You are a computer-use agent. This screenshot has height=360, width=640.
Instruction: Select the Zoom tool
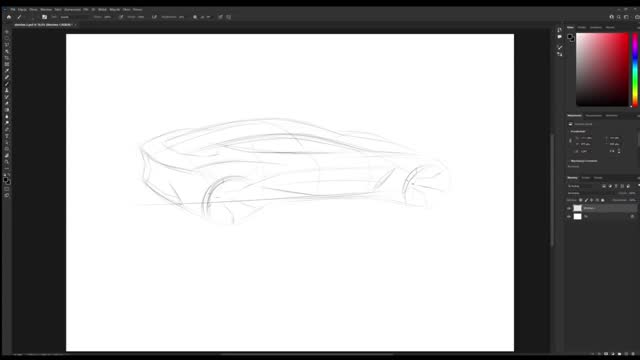(x=7, y=162)
